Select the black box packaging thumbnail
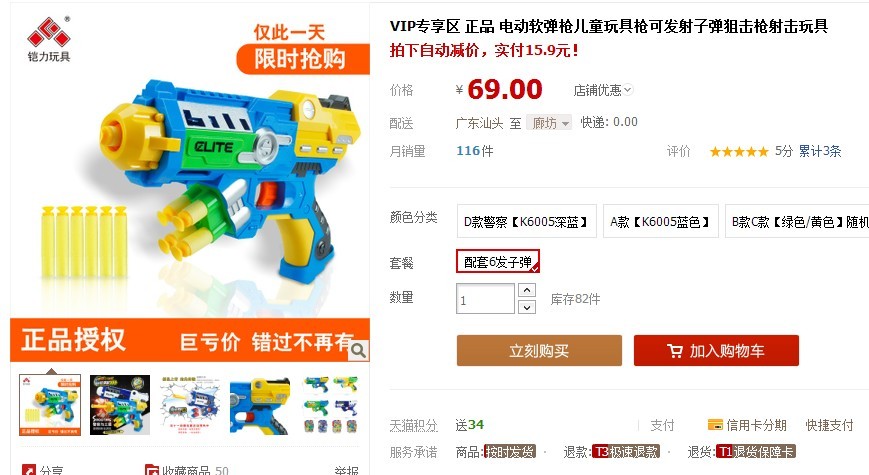The height and width of the screenshot is (475, 869). click(x=120, y=405)
